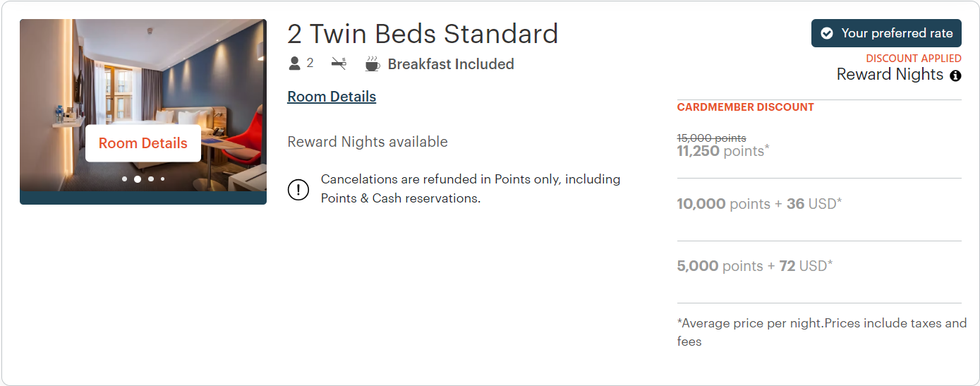
Task: Choose the 11,250 points rate option
Action: coord(720,150)
